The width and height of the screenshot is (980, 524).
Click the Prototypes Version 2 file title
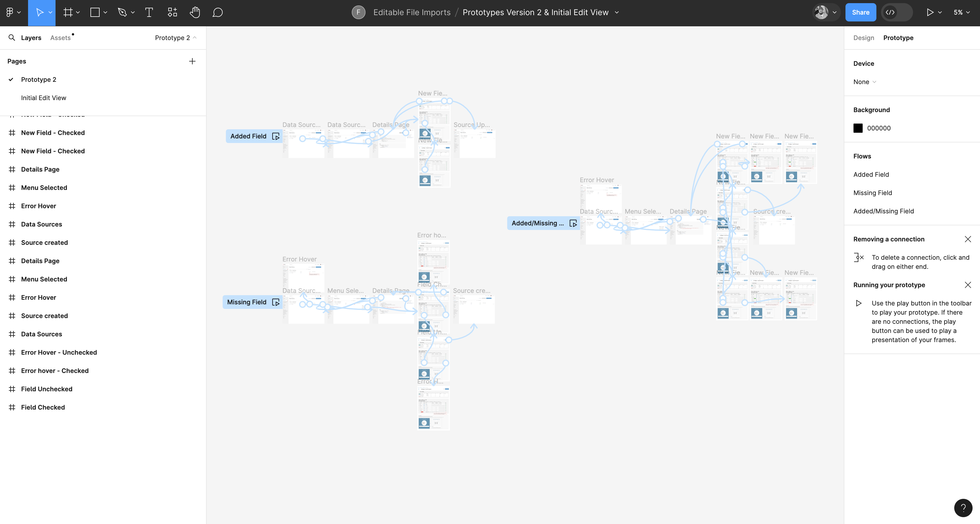(x=535, y=13)
